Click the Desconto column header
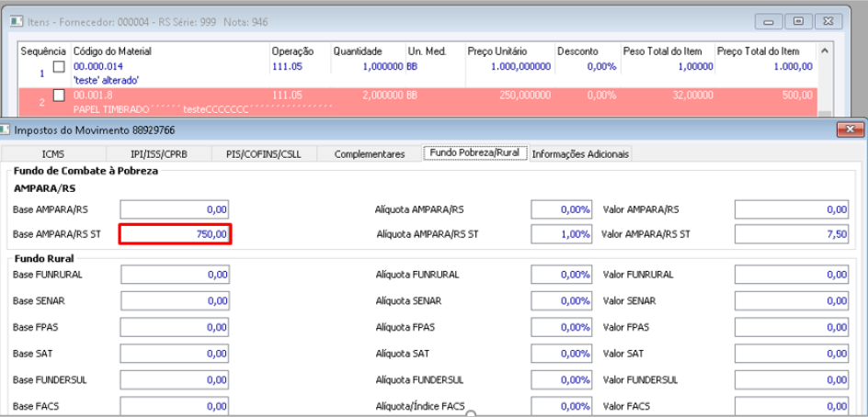The image size is (868, 417). click(x=578, y=51)
